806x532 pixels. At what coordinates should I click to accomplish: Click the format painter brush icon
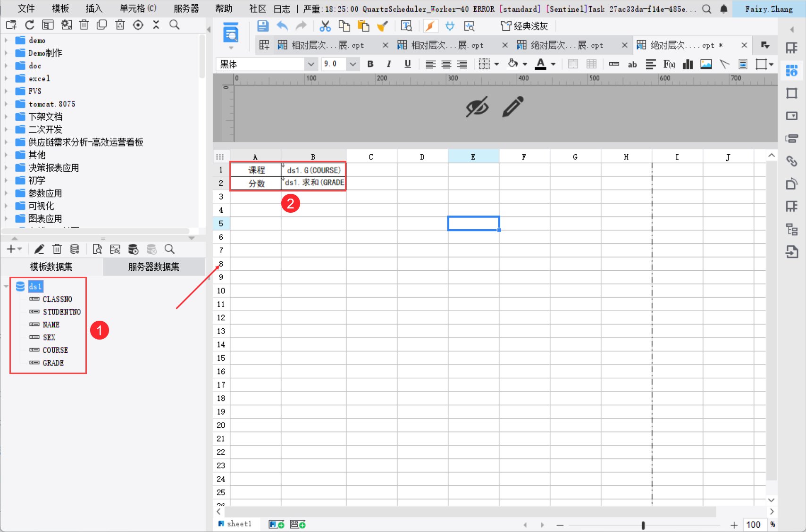383,26
